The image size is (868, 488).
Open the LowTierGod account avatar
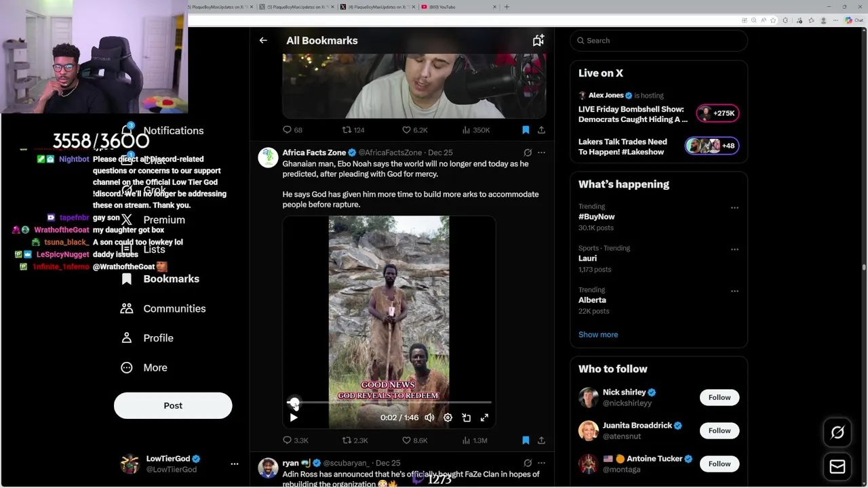point(130,464)
